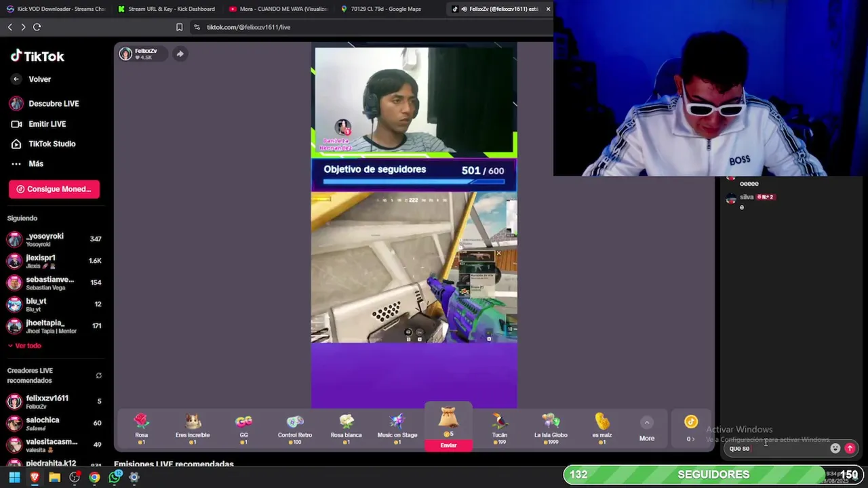Select the La Isla Globo gift
This screenshot has width=868, height=488.
tap(551, 429)
